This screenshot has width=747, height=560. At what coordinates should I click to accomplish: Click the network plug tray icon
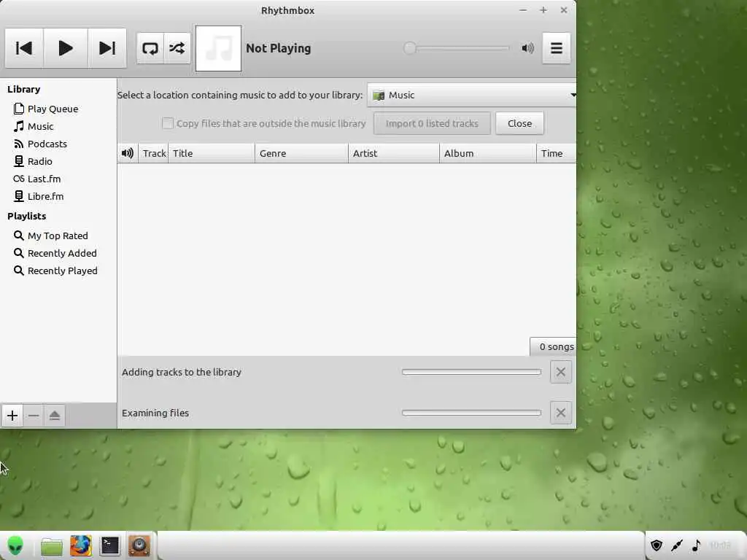(676, 545)
